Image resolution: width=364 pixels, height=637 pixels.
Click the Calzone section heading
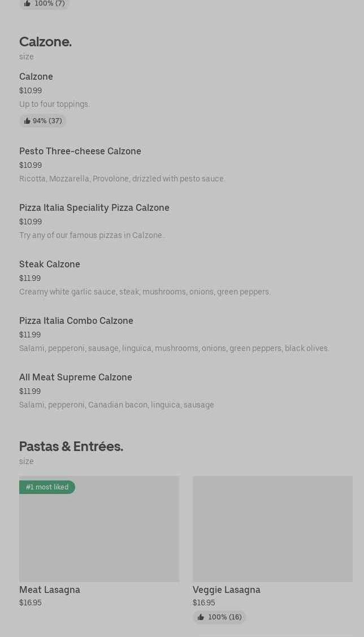45,42
